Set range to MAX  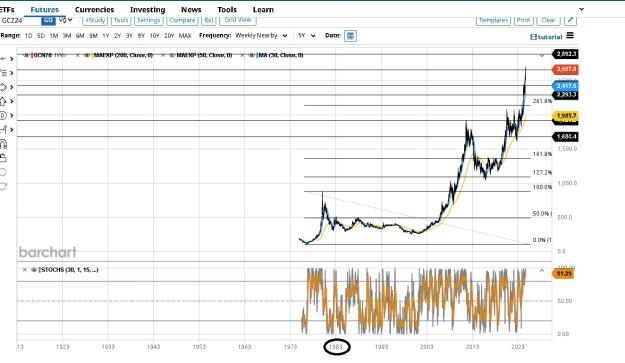click(185, 36)
